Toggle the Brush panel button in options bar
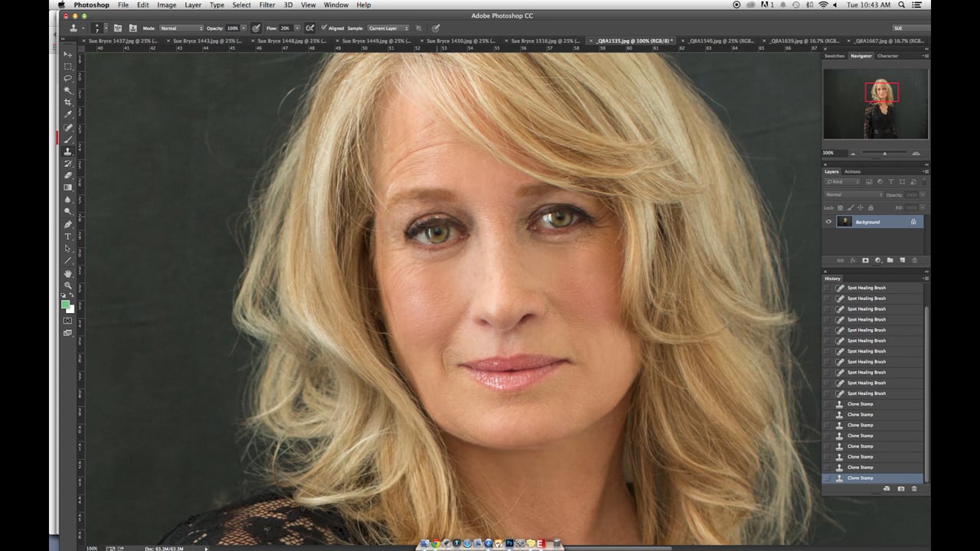980x551 pixels. pos(119,28)
